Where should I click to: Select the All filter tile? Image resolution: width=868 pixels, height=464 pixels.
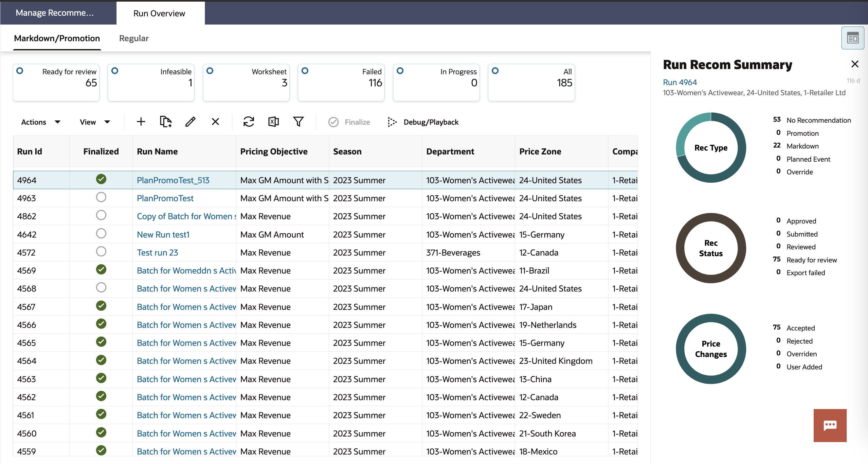click(x=531, y=82)
